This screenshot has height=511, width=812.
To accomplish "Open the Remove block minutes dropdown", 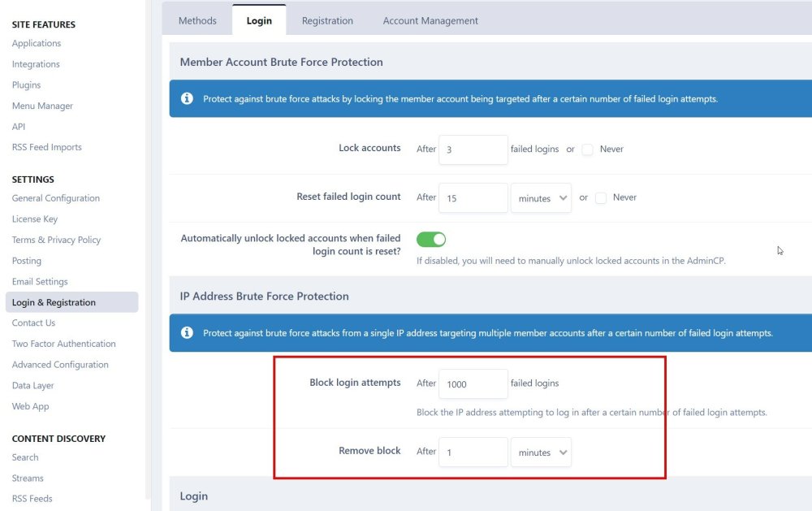I will pos(541,453).
